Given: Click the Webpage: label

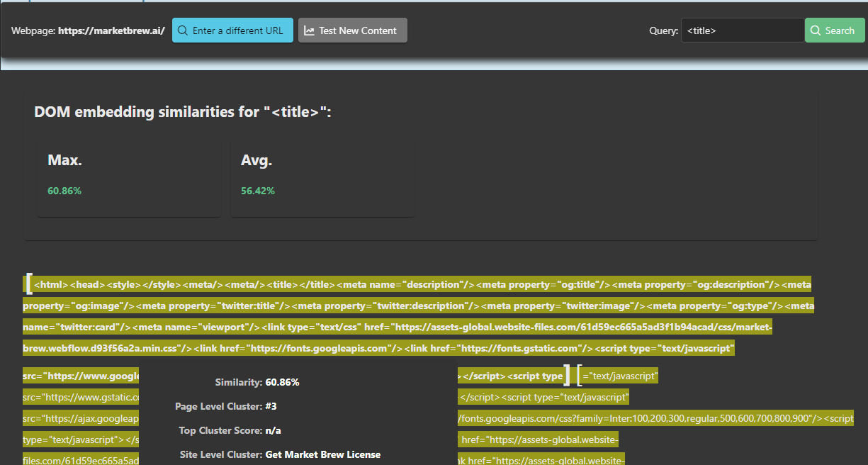Looking at the screenshot, I should [33, 30].
